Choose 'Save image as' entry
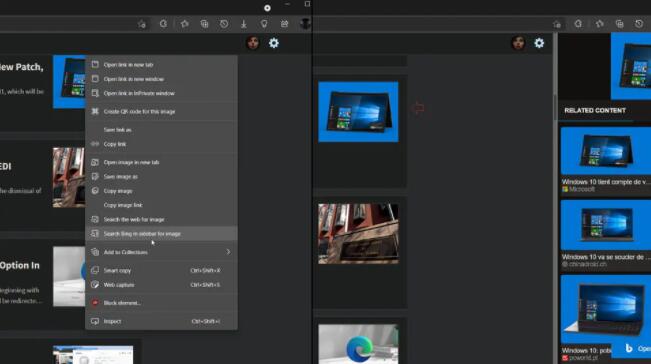651x364 pixels. tap(162, 176)
